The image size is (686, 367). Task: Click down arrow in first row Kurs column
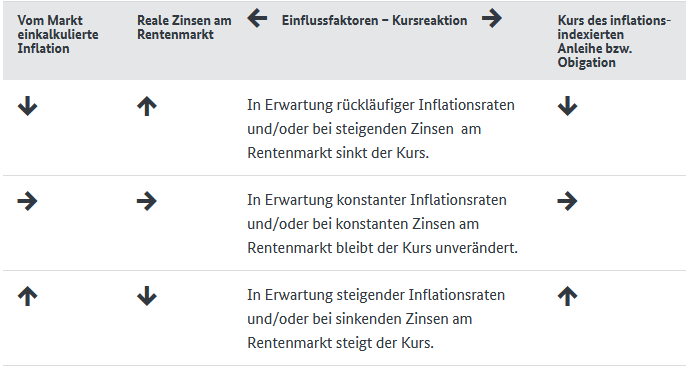tap(567, 106)
